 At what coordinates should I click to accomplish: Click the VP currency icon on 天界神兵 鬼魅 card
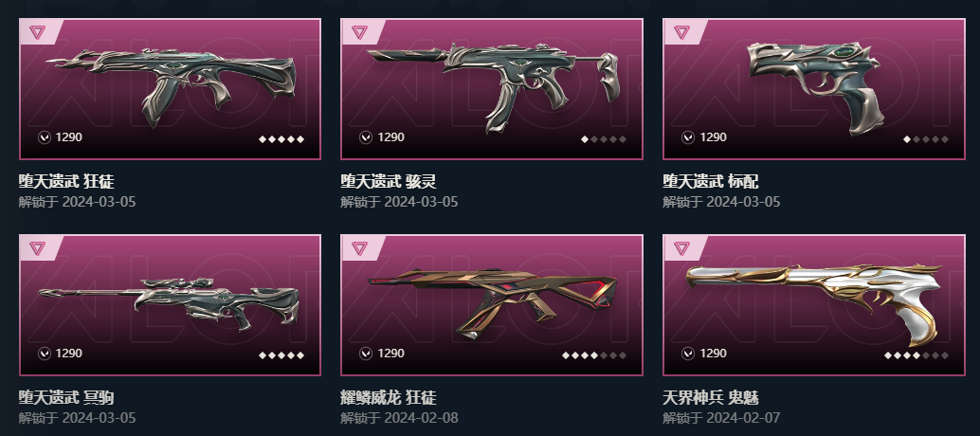pyautogui.click(x=688, y=354)
